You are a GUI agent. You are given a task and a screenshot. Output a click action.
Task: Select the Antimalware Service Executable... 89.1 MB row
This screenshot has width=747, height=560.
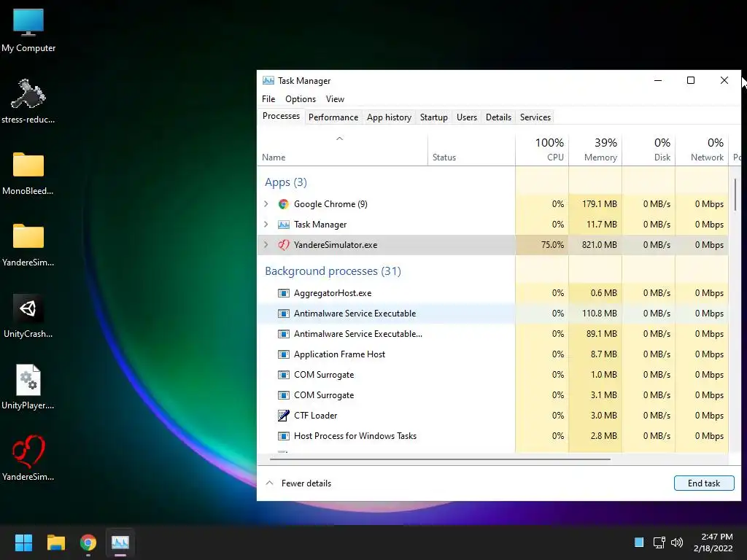tap(492, 334)
